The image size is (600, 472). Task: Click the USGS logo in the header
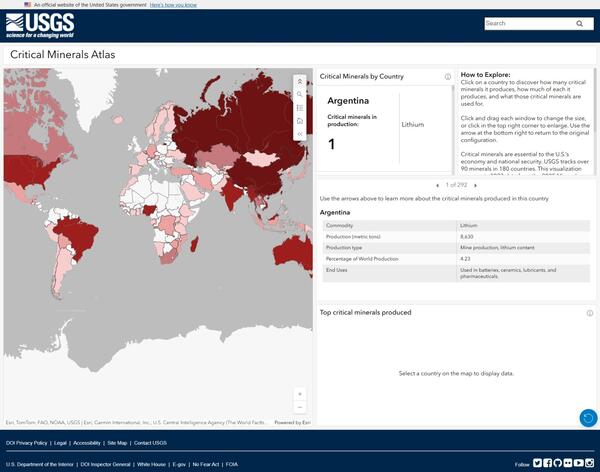[40, 26]
